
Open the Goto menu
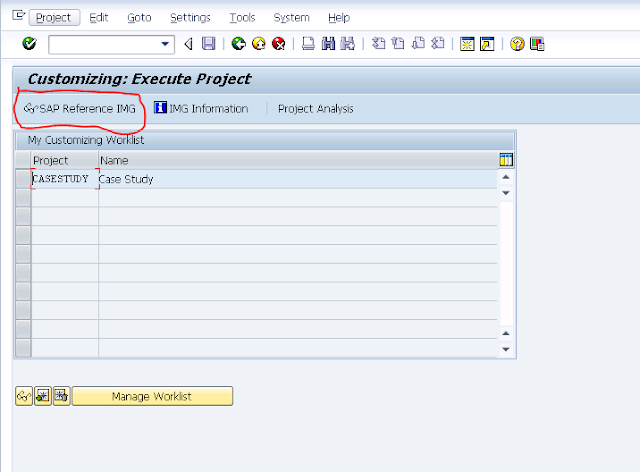[x=139, y=18]
